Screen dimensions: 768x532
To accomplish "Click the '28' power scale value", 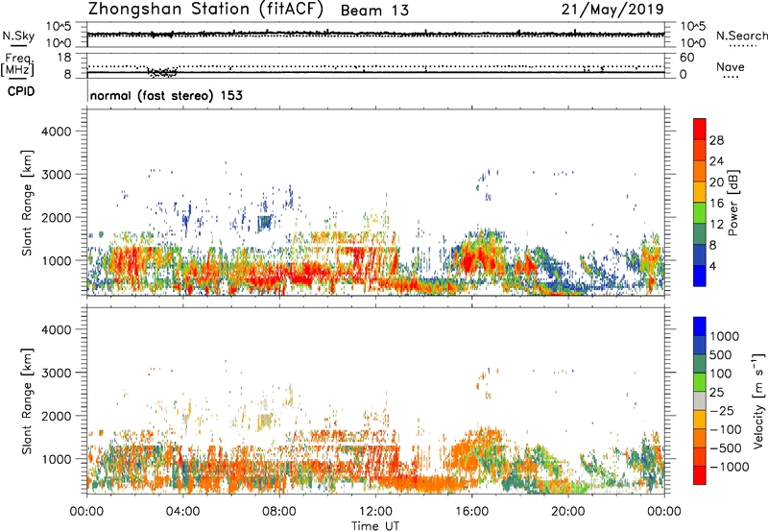I will point(716,140).
